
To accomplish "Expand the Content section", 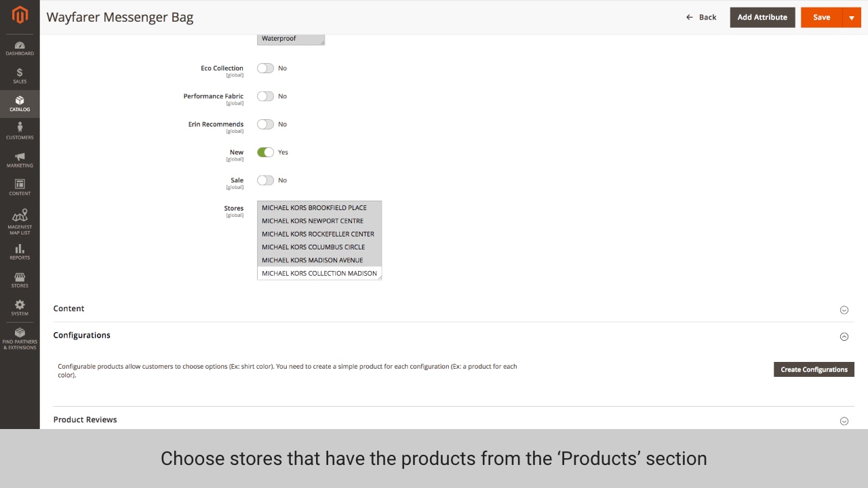I will point(844,310).
